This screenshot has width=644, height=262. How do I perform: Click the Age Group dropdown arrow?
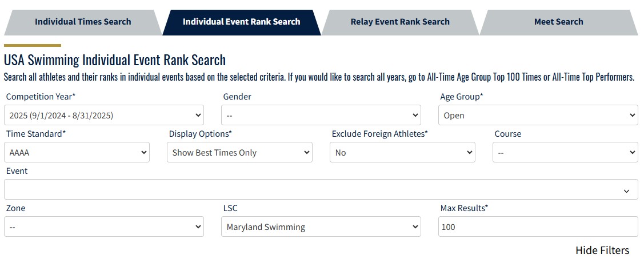click(x=632, y=115)
